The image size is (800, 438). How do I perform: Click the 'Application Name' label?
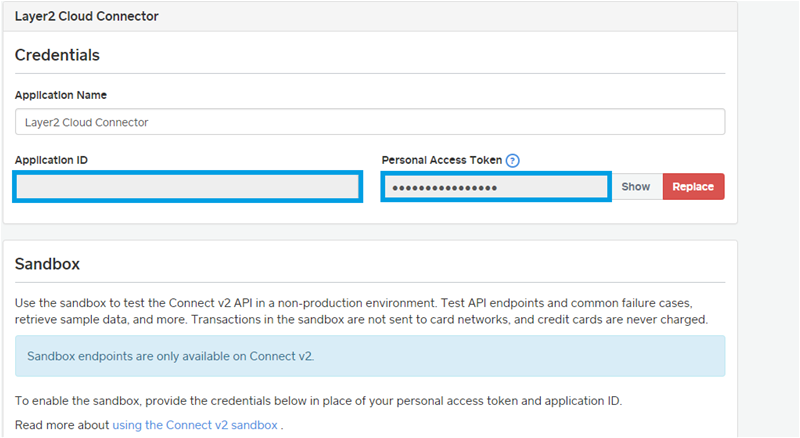click(x=61, y=95)
